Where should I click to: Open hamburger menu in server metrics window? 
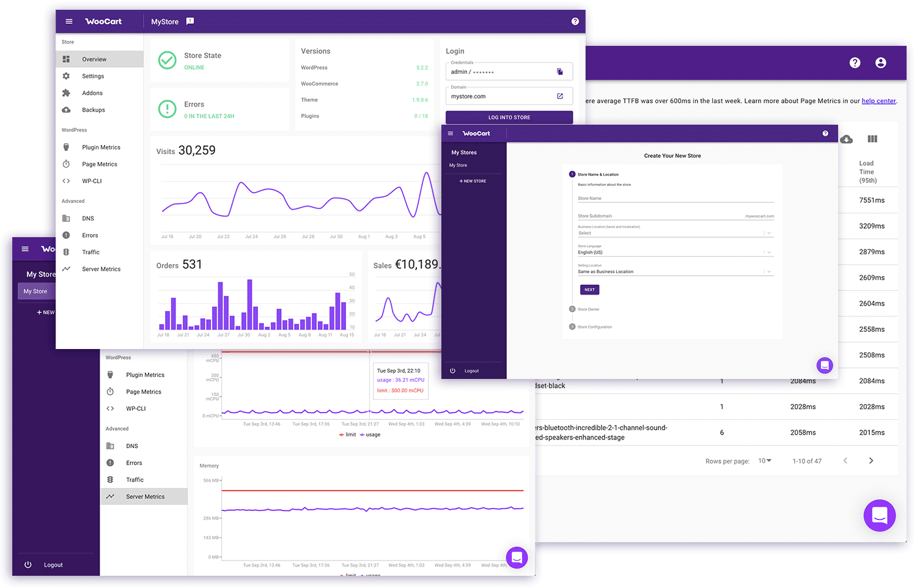click(x=25, y=249)
